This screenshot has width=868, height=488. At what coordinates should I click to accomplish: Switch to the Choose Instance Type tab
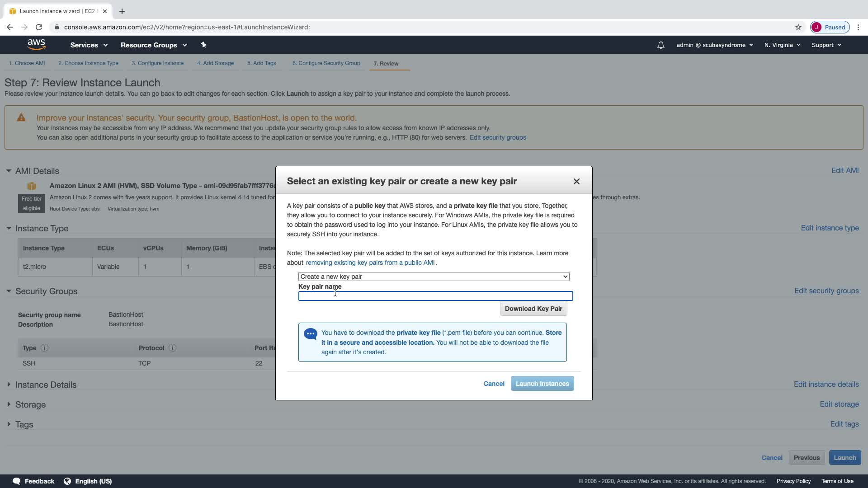pyautogui.click(x=88, y=63)
